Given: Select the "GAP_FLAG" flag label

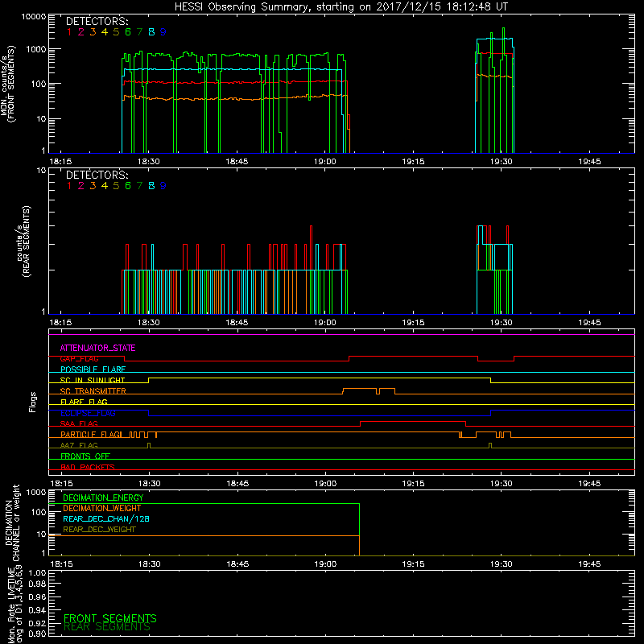Looking at the screenshot, I should (x=79, y=359).
